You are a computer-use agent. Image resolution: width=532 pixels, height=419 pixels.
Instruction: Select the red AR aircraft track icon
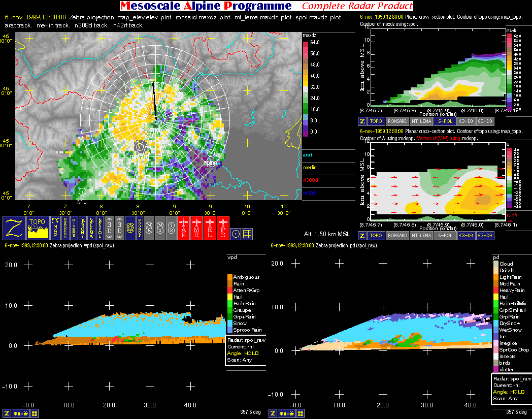[184, 228]
